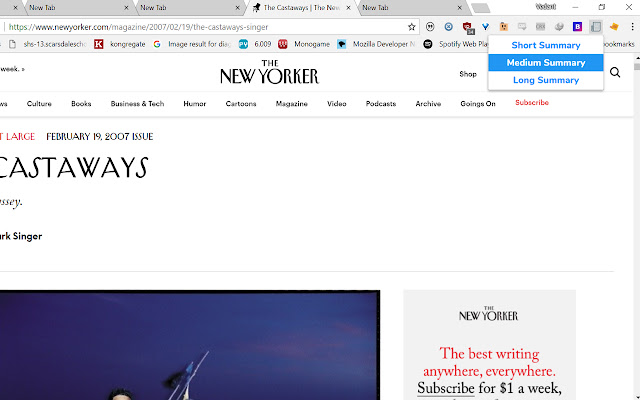Open the Goings On section
This screenshot has width=640, height=400.
coord(478,104)
